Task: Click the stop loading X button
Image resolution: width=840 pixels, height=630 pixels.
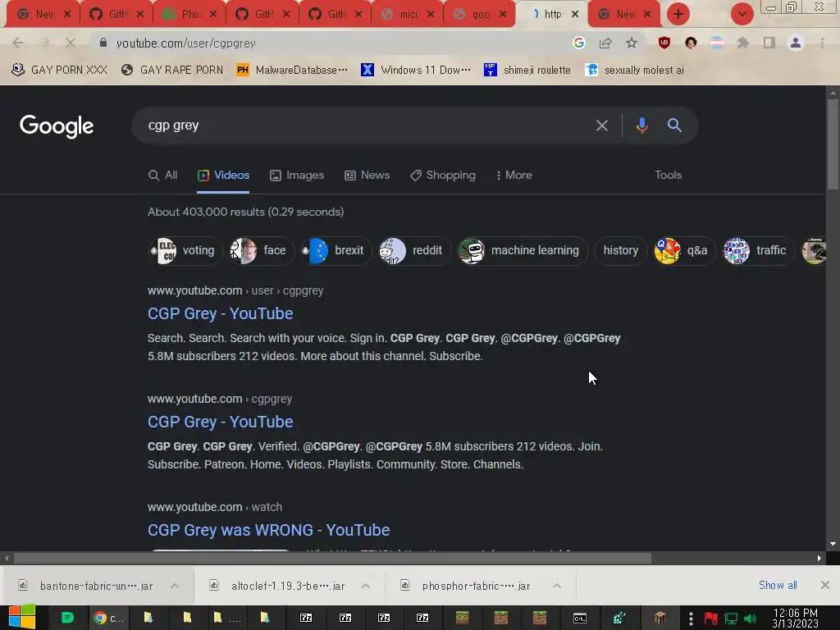Action: [x=71, y=43]
